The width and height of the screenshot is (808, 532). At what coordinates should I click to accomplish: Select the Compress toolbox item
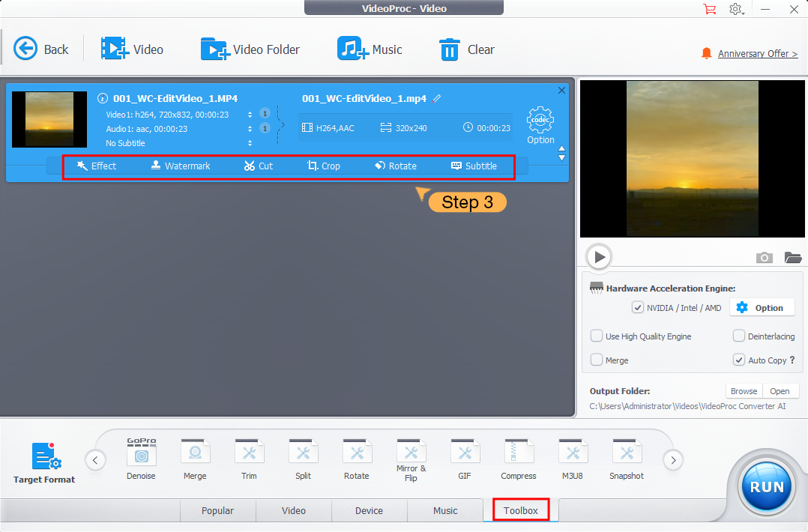519,459
